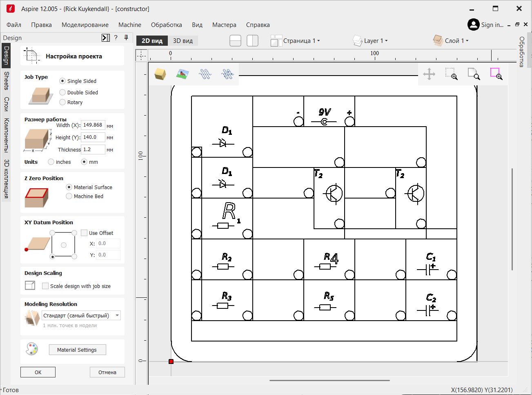The image size is (532, 395).
Task: Click the canvas vertical scrollbar
Action: (x=512, y=219)
